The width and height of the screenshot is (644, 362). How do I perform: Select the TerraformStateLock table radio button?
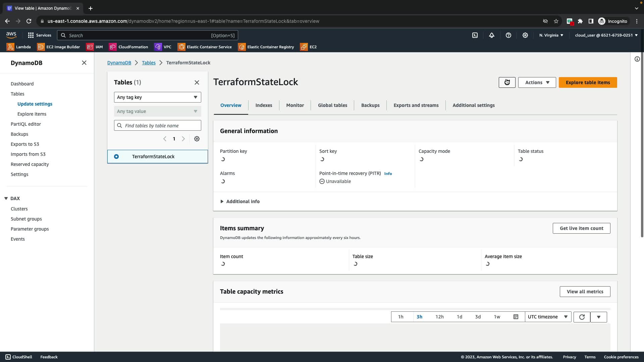(x=116, y=157)
